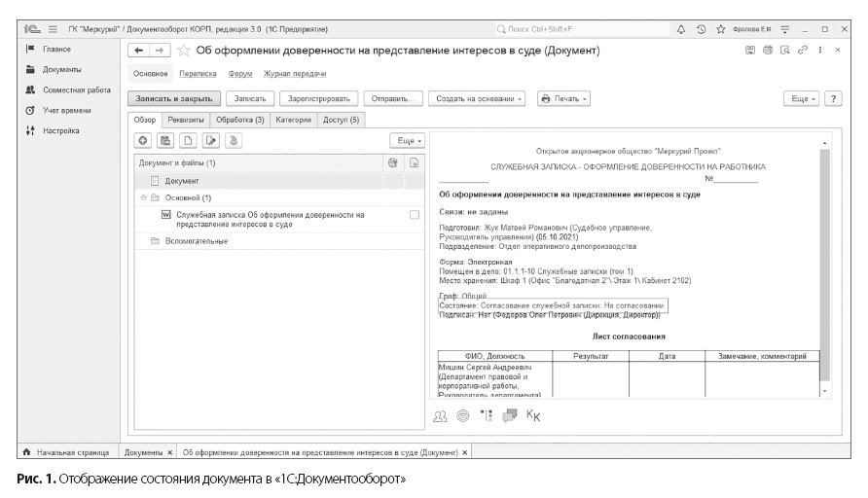Image resolution: width=868 pixels, height=498 pixels.
Task: Click the search field Поиск Ctrl+Shift+F
Action: (581, 29)
